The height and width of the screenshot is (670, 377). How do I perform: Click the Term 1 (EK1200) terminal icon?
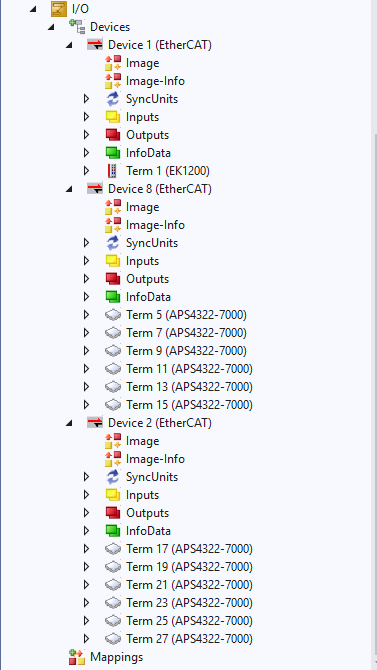tap(112, 171)
